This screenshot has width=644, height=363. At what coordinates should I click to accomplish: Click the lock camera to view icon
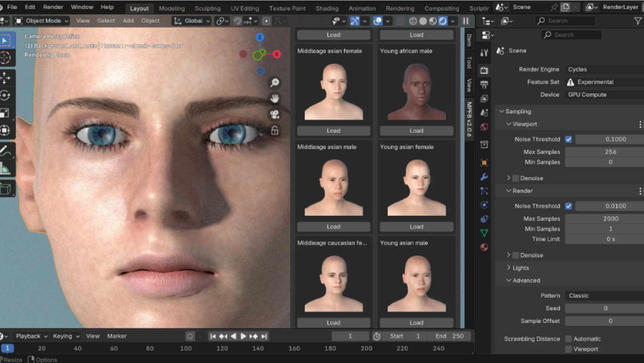click(275, 130)
